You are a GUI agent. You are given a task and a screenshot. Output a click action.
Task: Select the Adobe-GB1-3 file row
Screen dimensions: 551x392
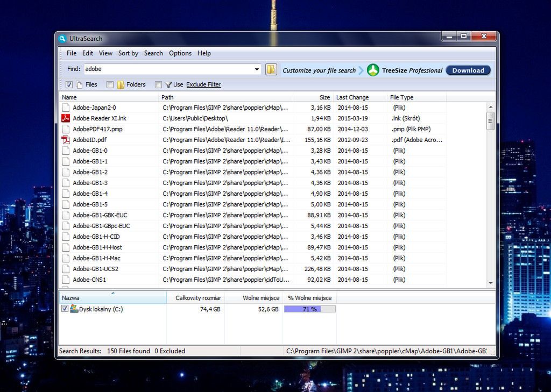pyautogui.click(x=253, y=183)
